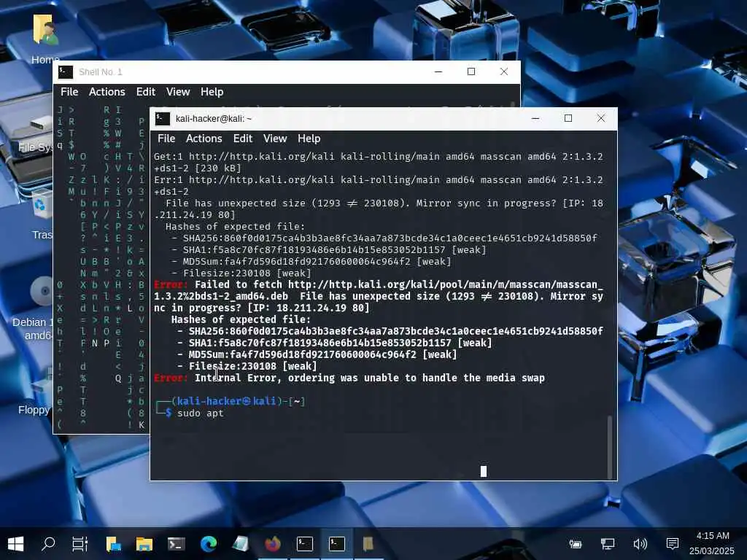The image size is (747, 560).
Task: Click the date 25/03/2025 on taskbar
Action: point(712,551)
